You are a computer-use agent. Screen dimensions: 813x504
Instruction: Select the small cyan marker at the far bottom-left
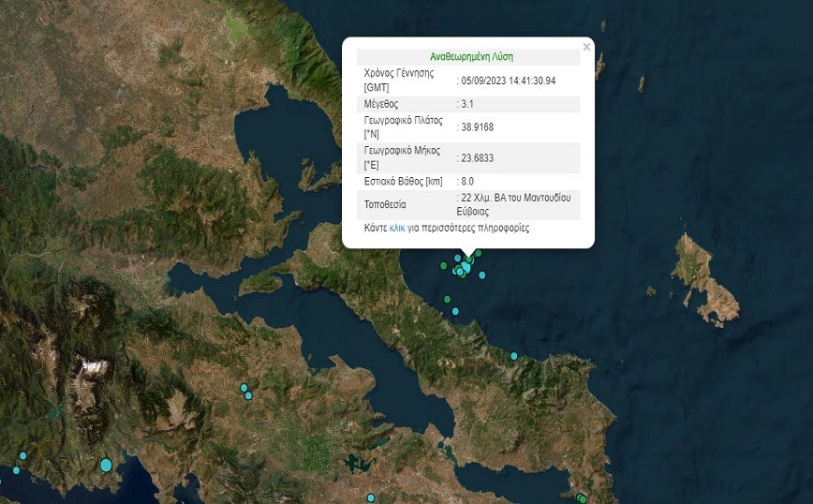point(16,470)
